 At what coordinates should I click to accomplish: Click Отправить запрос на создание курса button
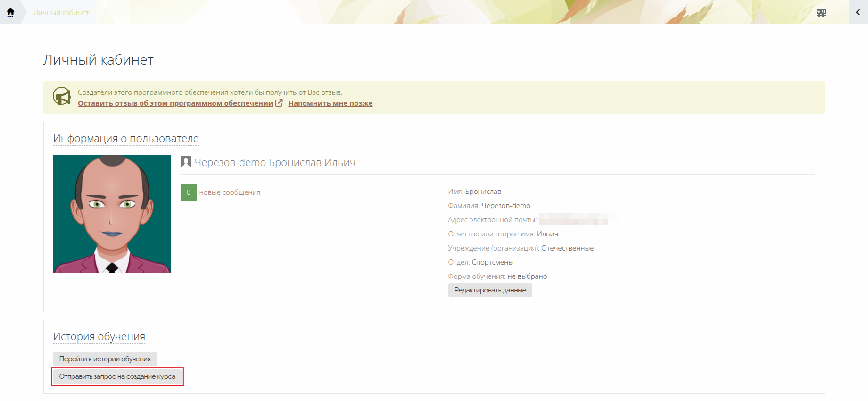click(117, 376)
